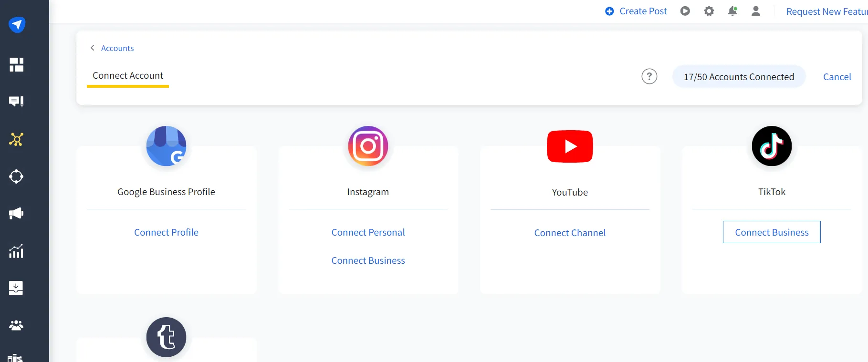Image resolution: width=868 pixels, height=362 pixels.
Task: Cancel connecting an account
Action: (x=837, y=77)
